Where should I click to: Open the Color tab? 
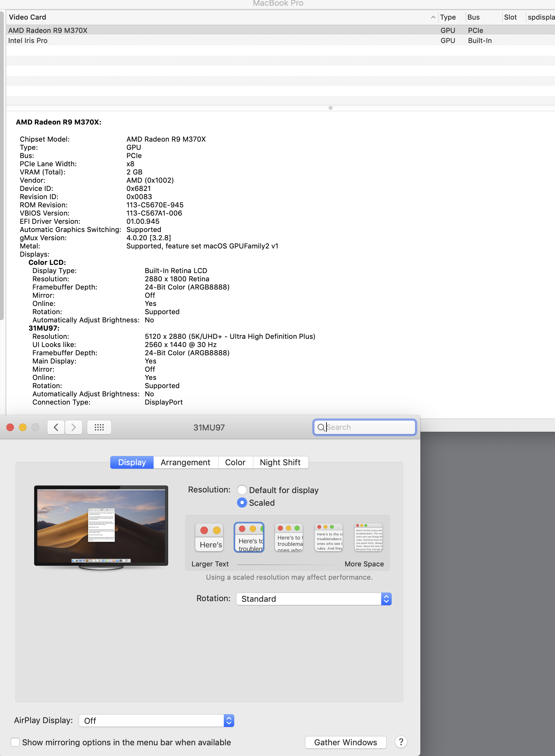pos(235,462)
